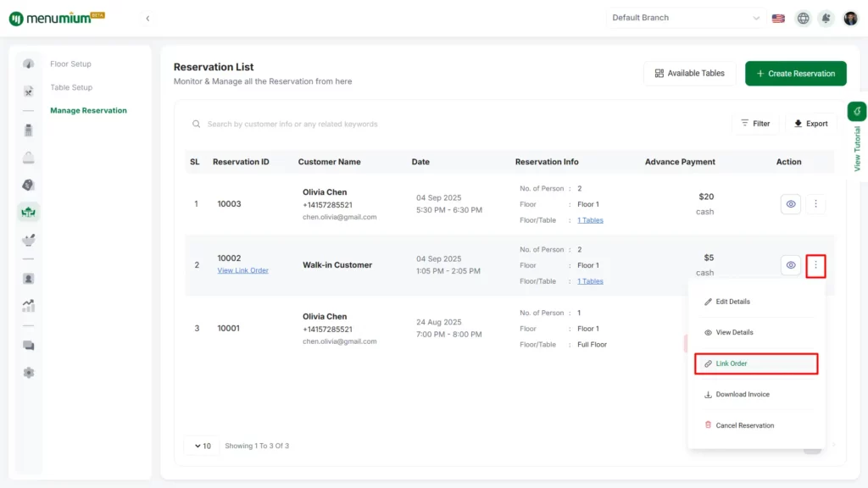
Task: Click Full Floor value for reservation 10001
Action: point(592,344)
